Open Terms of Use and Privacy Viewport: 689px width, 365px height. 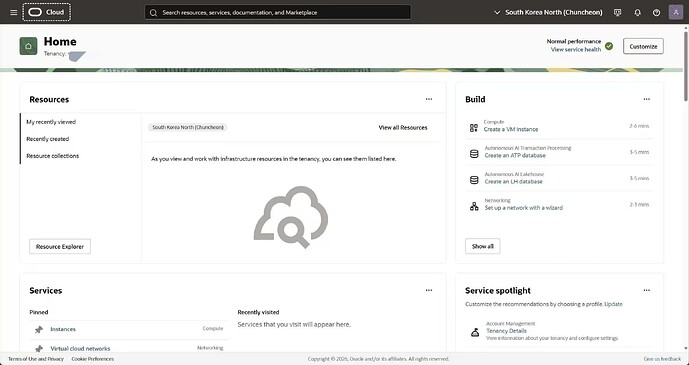click(x=36, y=359)
